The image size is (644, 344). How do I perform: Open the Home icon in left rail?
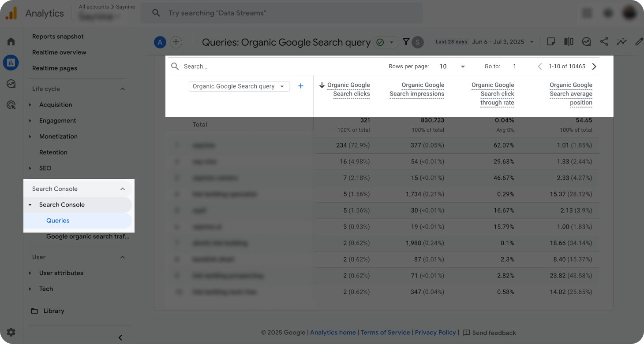(11, 41)
